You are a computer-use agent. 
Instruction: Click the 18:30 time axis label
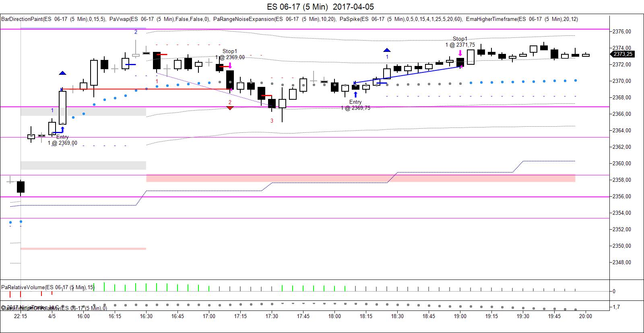(397, 316)
